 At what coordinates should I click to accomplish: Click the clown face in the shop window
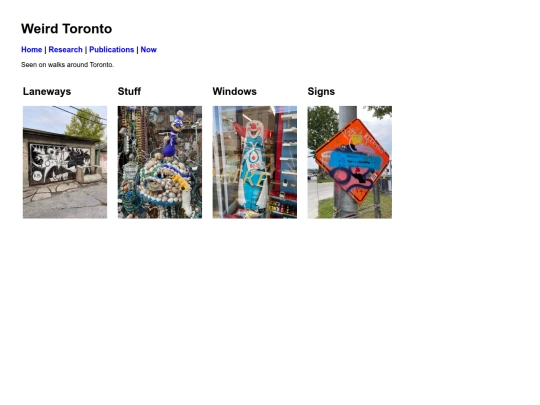(x=254, y=130)
